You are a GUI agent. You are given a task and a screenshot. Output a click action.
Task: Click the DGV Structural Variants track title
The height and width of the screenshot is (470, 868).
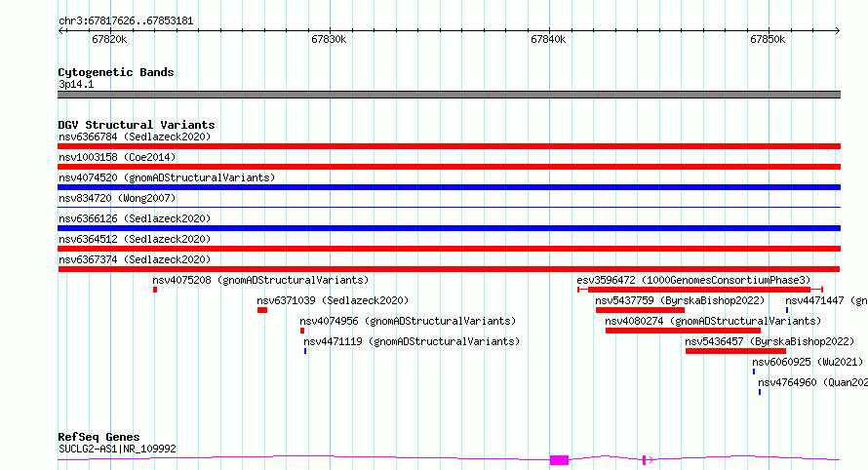[137, 125]
